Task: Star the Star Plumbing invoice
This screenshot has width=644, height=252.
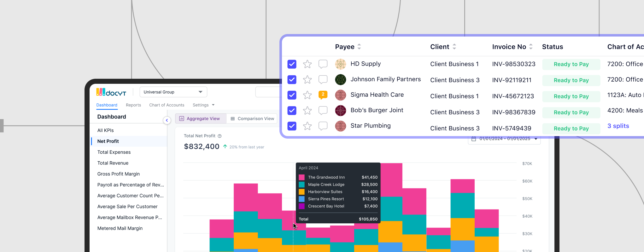Action: (307, 126)
